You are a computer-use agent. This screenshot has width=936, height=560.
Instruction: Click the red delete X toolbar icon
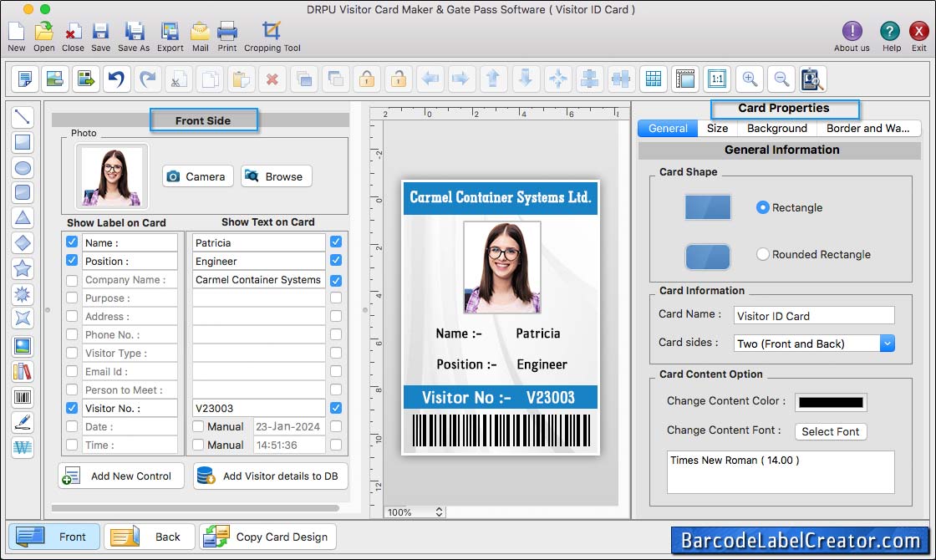coord(272,79)
